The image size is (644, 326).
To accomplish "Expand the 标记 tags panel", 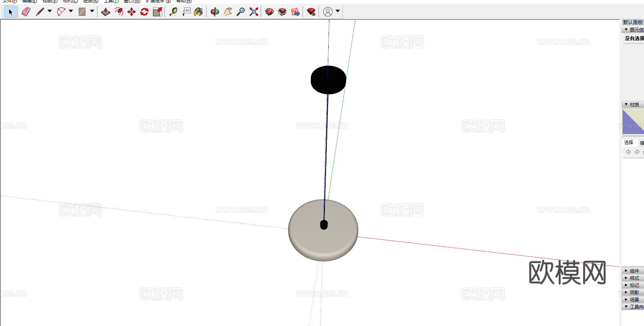I will (x=626, y=285).
